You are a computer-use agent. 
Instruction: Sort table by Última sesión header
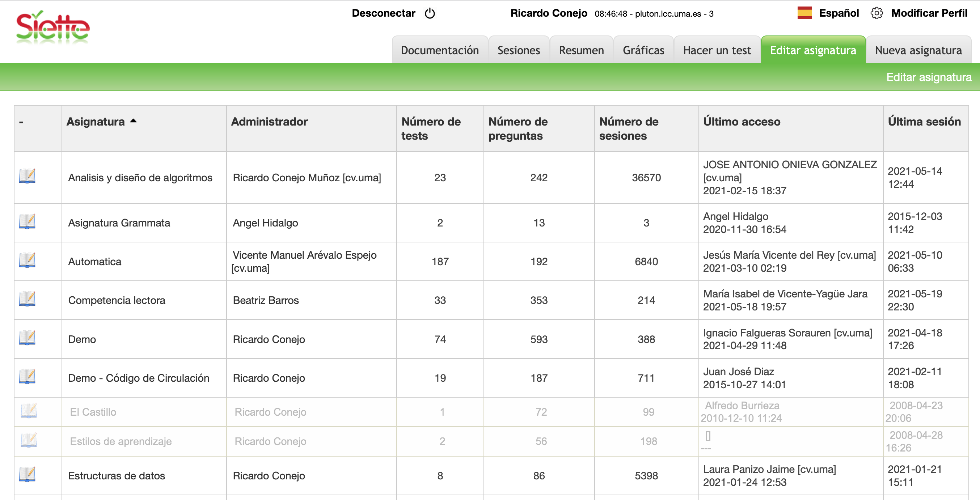coord(924,122)
